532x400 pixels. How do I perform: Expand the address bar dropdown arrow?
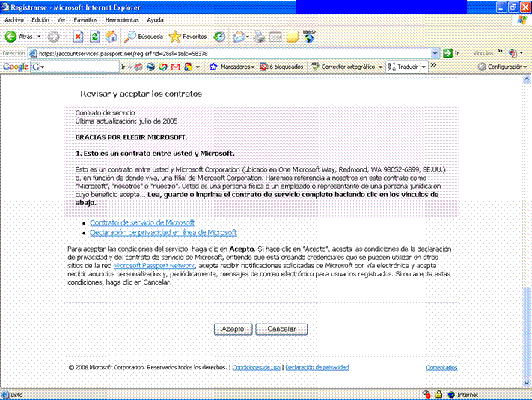(x=435, y=53)
